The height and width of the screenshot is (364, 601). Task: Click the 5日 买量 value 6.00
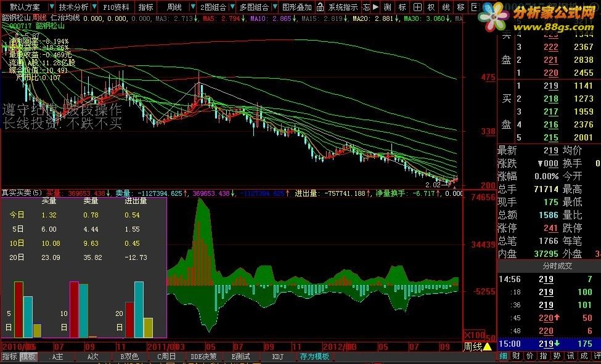49,229
